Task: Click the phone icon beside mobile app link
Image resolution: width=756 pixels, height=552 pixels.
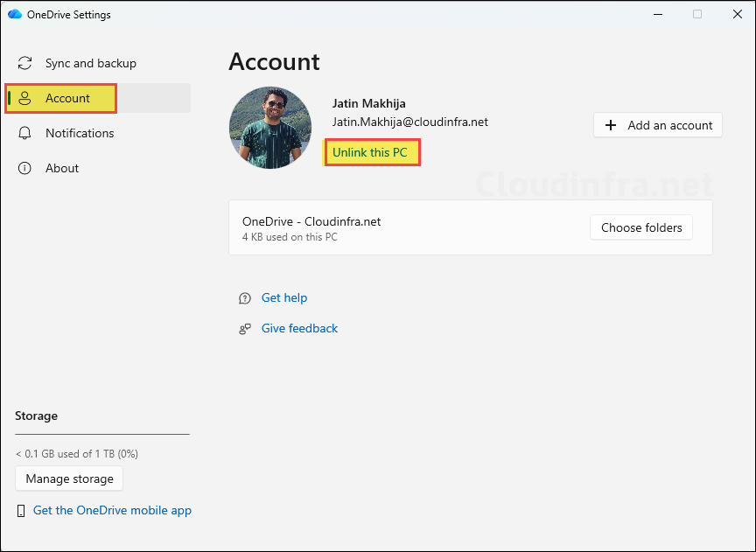Action: click(20, 510)
